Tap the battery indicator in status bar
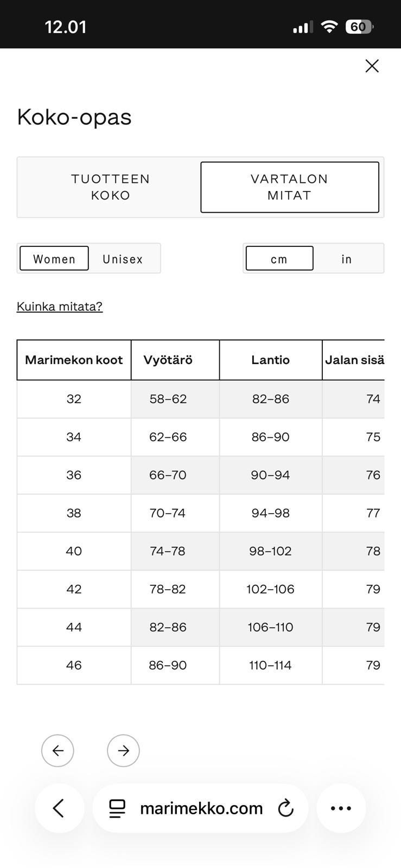The height and width of the screenshot is (868, 401). 359,27
